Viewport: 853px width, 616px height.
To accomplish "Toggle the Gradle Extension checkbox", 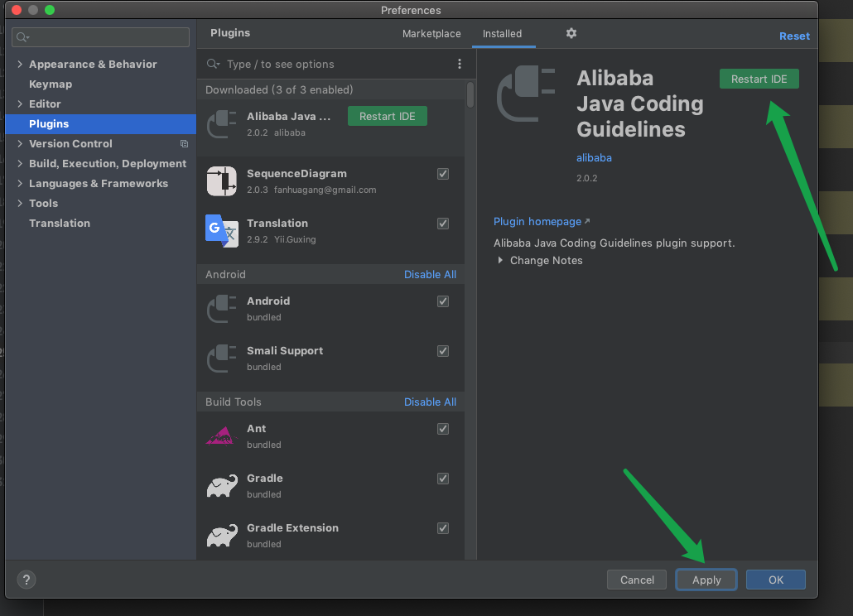I will (x=443, y=528).
